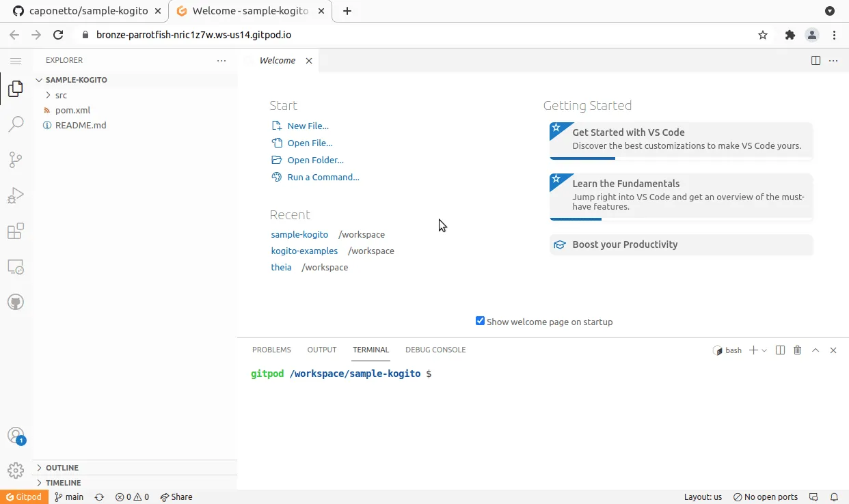Open Chrome profile avatar
Viewport: 849px width, 504px height.
[812, 35]
